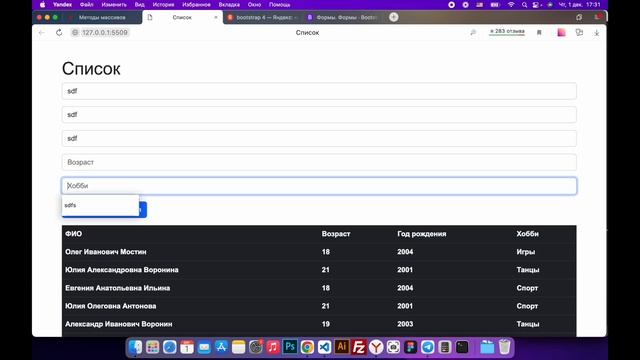Switch to the Методы массивов tab
The height and width of the screenshot is (360, 640).
tap(102, 18)
